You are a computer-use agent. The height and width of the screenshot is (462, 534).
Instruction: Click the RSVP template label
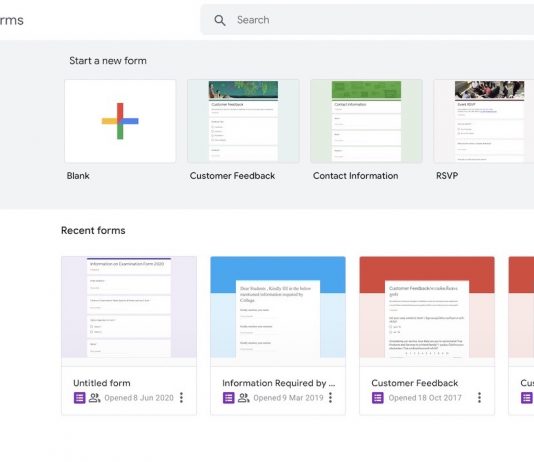[447, 176]
